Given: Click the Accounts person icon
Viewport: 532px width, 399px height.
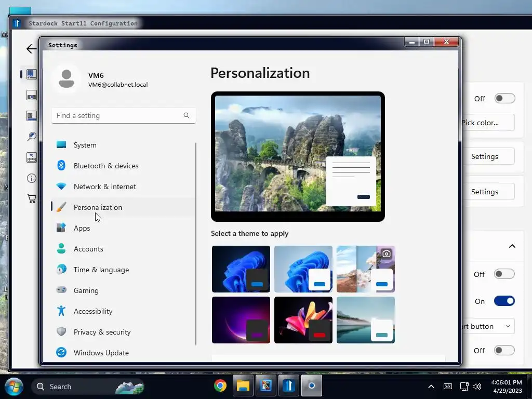Looking at the screenshot, I should [x=61, y=248].
